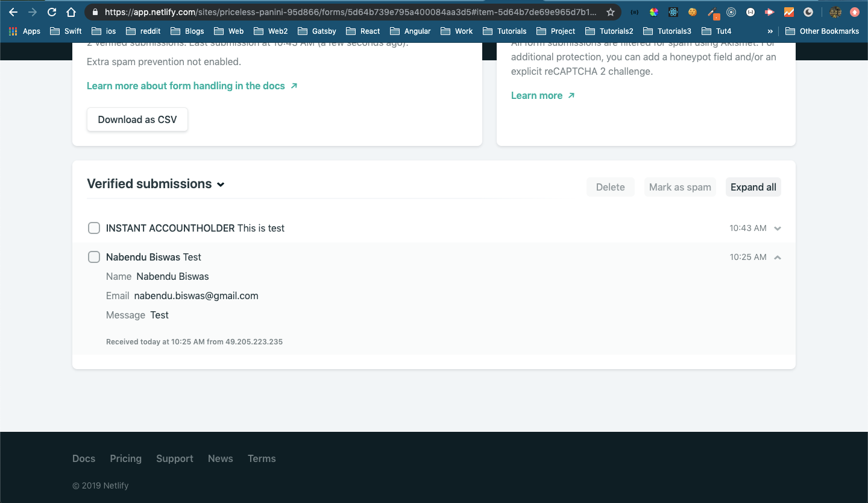Open the Web2 bookmarks folder
The width and height of the screenshot is (868, 503).
point(271,31)
